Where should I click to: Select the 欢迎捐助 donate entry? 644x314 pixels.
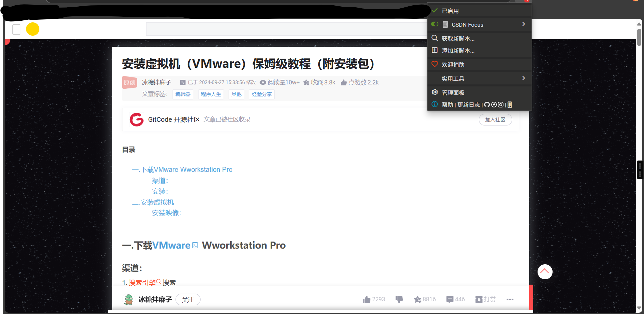(x=479, y=64)
